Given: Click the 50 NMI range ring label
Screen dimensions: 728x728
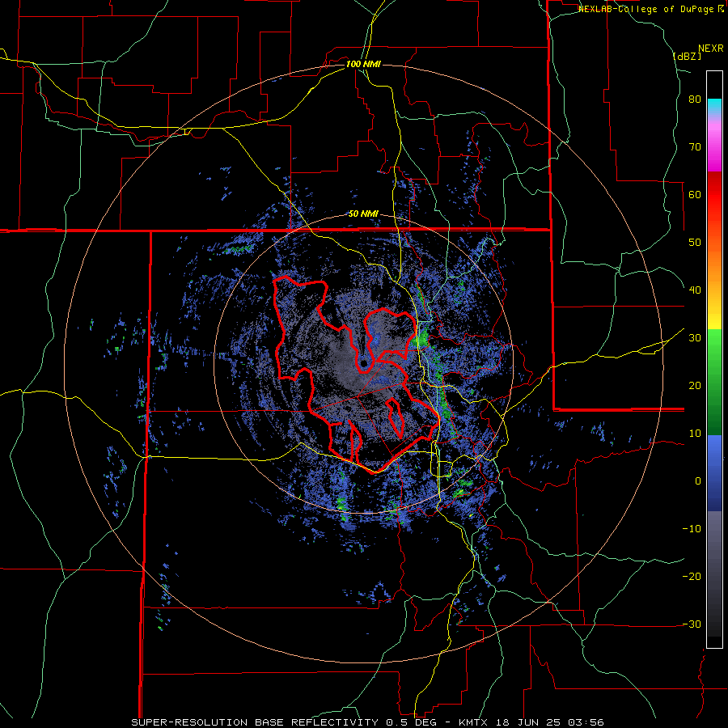Looking at the screenshot, I should pyautogui.click(x=363, y=214).
